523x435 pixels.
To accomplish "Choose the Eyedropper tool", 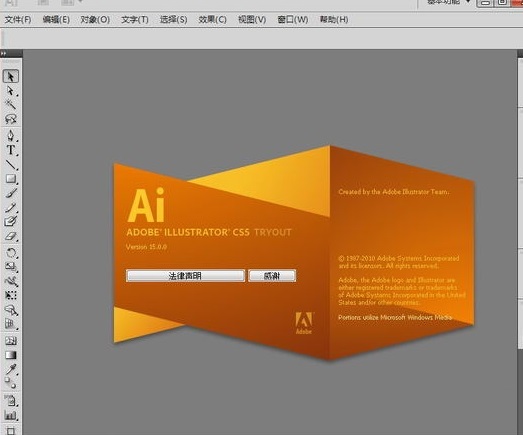I will (11, 369).
